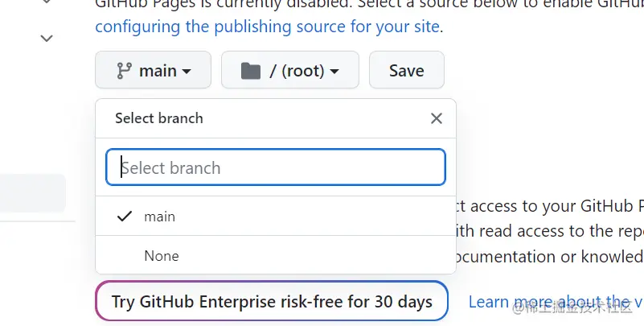Open the / (root) folder dropdown caret
644x326 pixels.
coord(334,72)
